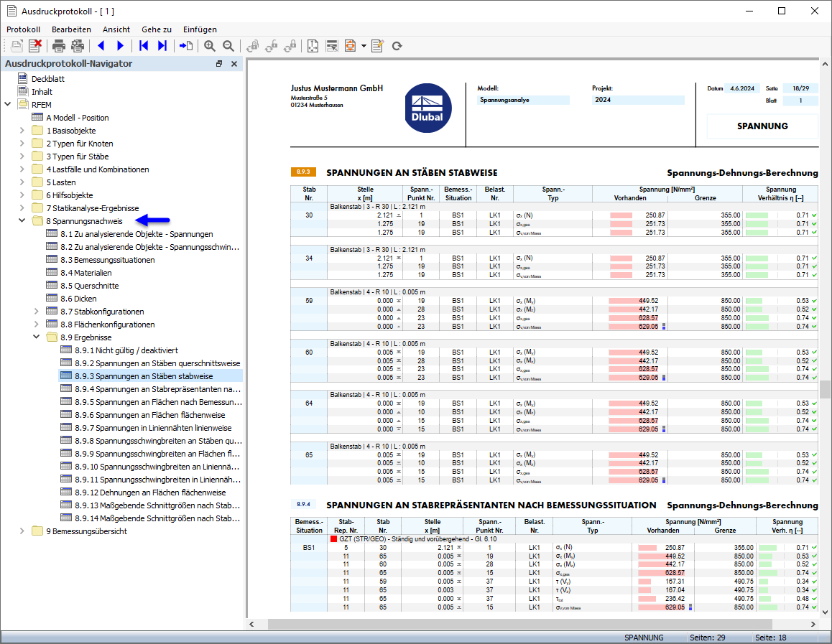Open the Gehe zu menu
Screen dimensions: 832x644
coord(157,29)
